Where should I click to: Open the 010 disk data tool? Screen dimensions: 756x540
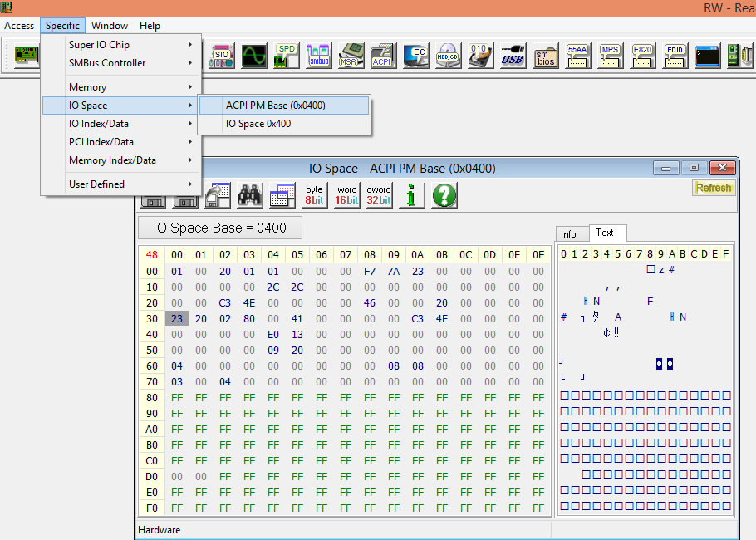point(480,56)
